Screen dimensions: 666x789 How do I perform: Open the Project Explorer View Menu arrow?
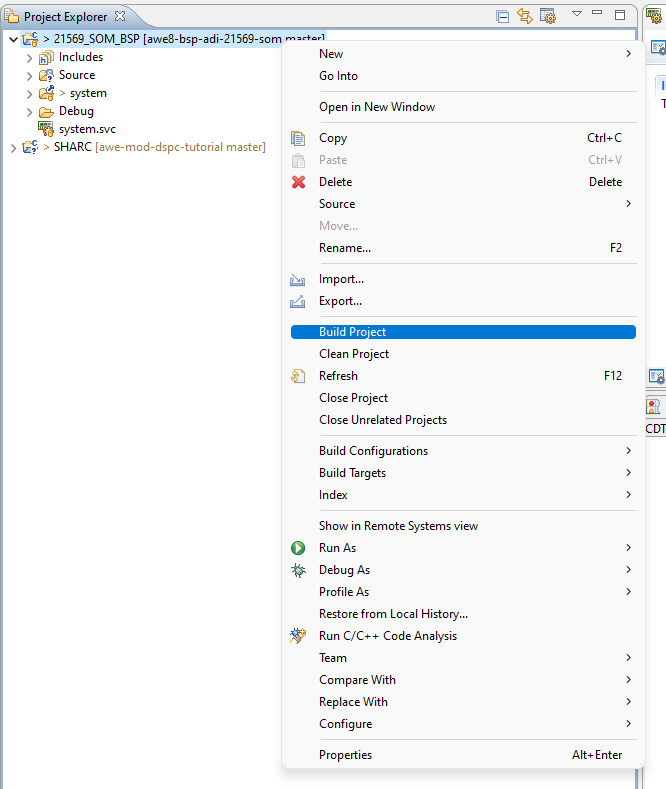pyautogui.click(x=577, y=15)
